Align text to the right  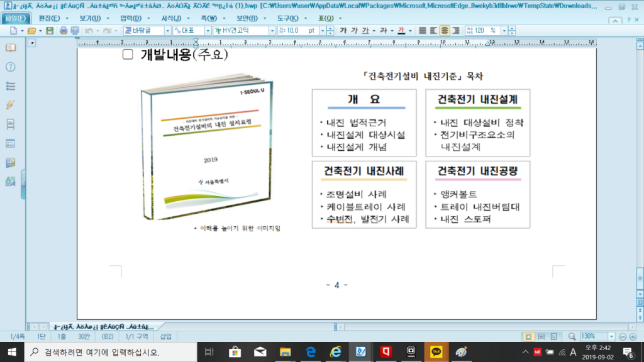(456, 30)
